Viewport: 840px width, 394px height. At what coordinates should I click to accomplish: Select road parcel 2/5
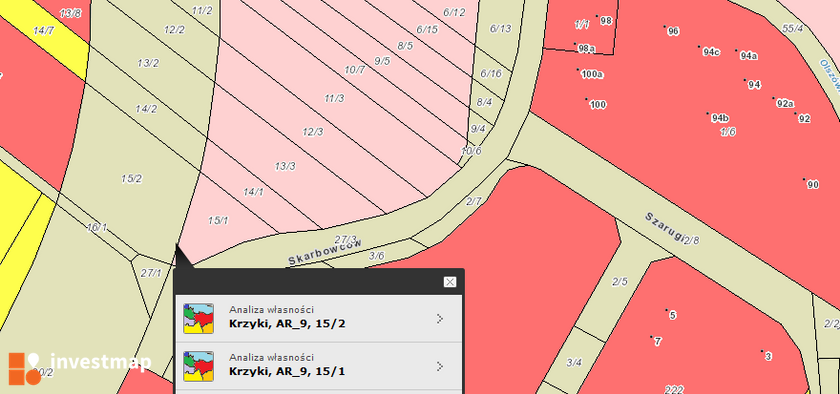[x=620, y=281]
